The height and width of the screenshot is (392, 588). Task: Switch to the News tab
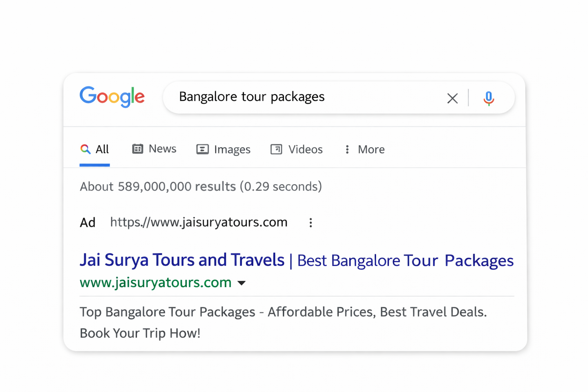coord(162,149)
